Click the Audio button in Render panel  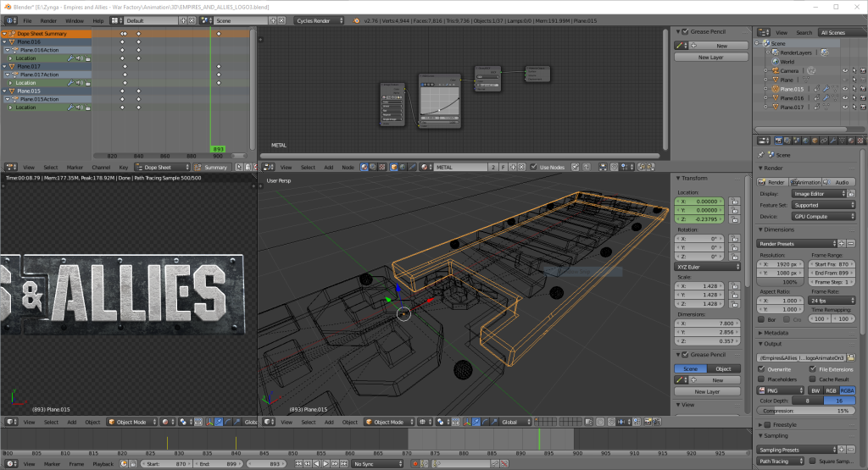pos(838,182)
